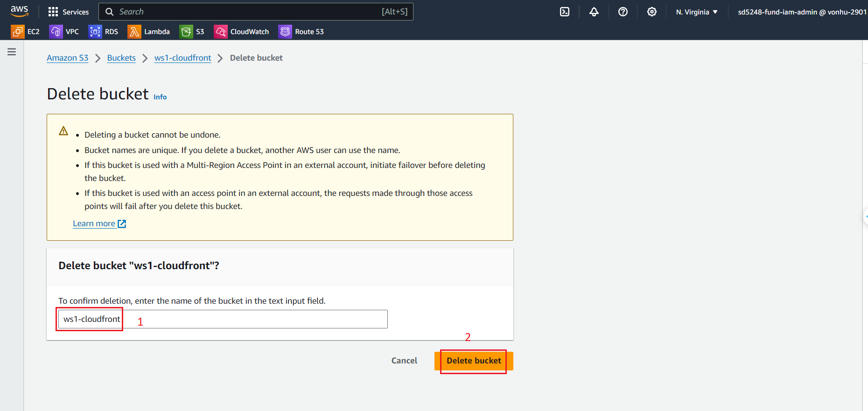Open CloudShell terminal icon

[x=565, y=12]
